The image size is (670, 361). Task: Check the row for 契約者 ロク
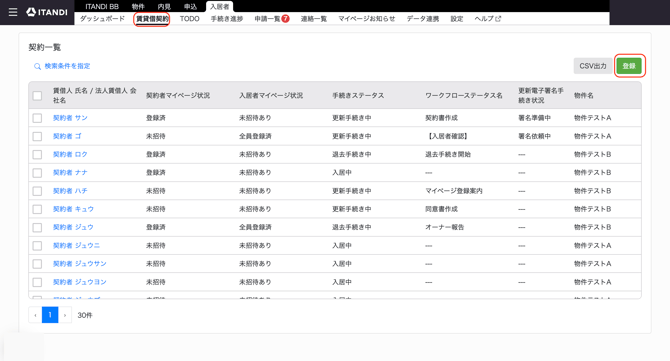click(x=37, y=154)
